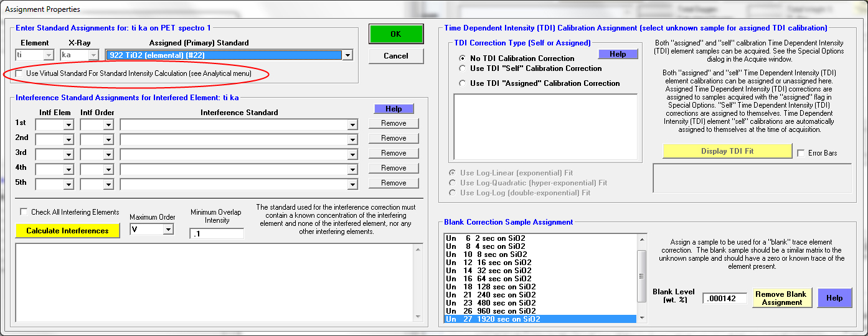Viewport: 868px width, 336px height.
Task: Click Help in TDI Correction Type section
Action: 618,54
